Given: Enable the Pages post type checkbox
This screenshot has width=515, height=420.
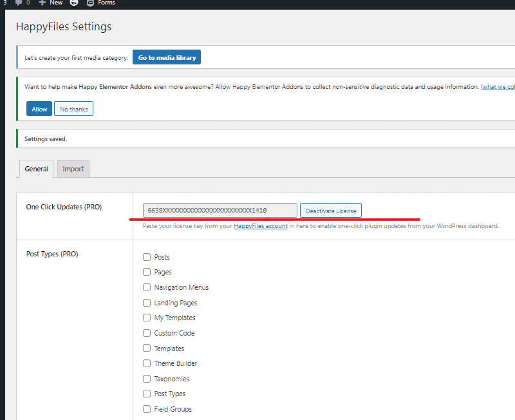Looking at the screenshot, I should (x=147, y=272).
